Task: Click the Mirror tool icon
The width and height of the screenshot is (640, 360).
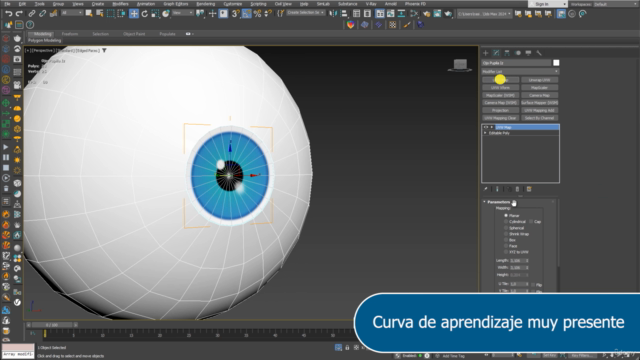Action: pyautogui.click(x=333, y=14)
